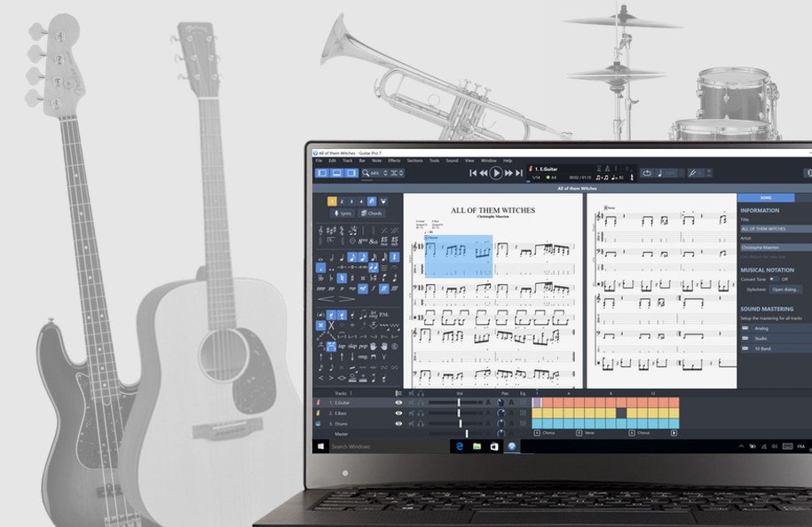The height and width of the screenshot is (527, 812).
Task: Open the Chords button
Action: click(x=372, y=213)
